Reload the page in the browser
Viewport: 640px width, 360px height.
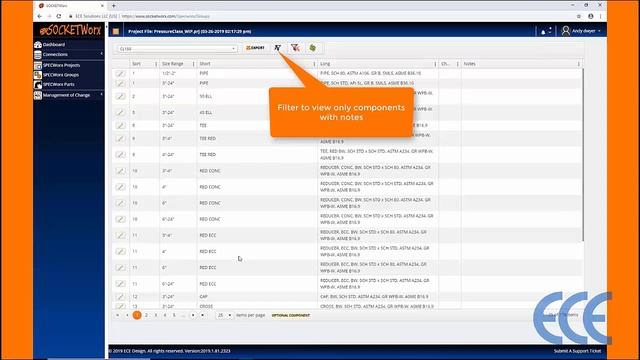pos(59,16)
